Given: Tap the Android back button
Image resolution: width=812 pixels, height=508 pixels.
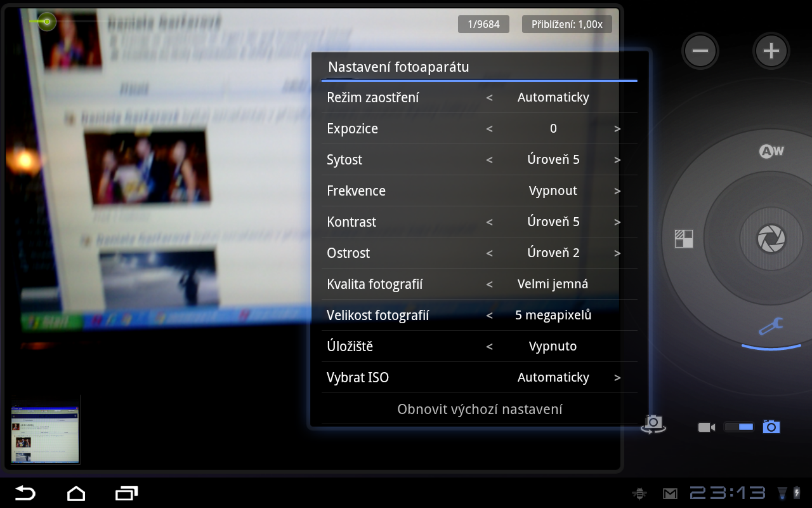Looking at the screenshot, I should (x=25, y=493).
